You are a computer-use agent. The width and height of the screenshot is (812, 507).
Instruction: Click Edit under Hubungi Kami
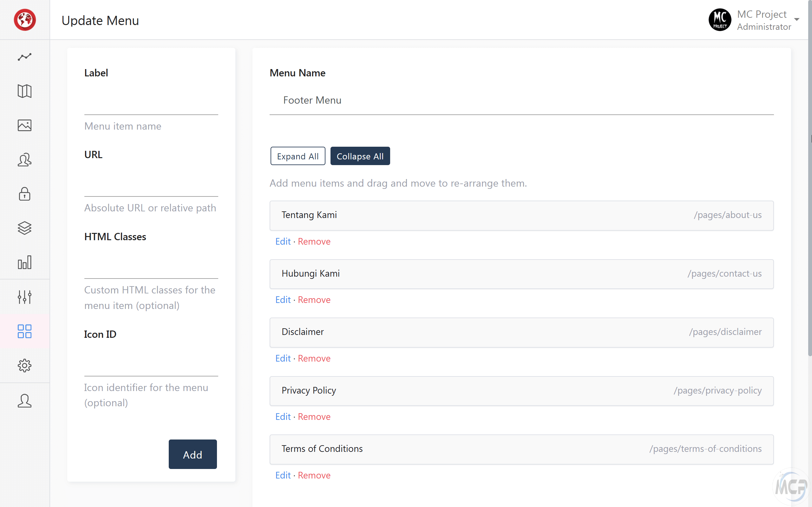[x=283, y=300]
